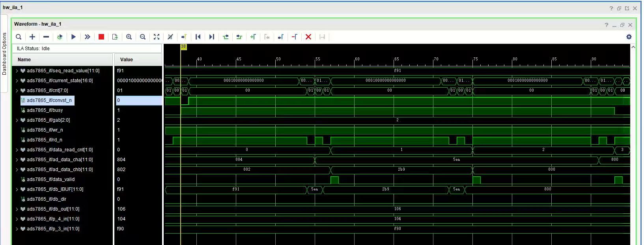Expand seq_read_value[11:0] bus
The image size is (644, 245).
coord(17,71)
